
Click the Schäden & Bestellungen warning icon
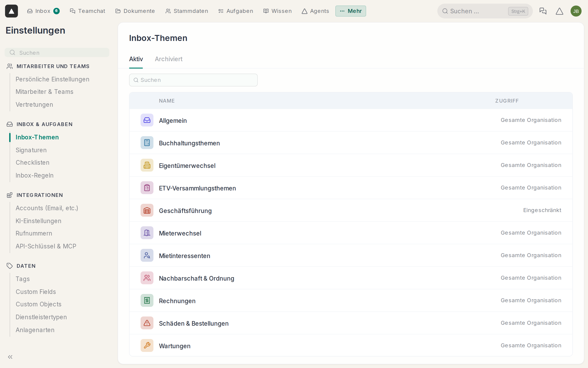147,323
